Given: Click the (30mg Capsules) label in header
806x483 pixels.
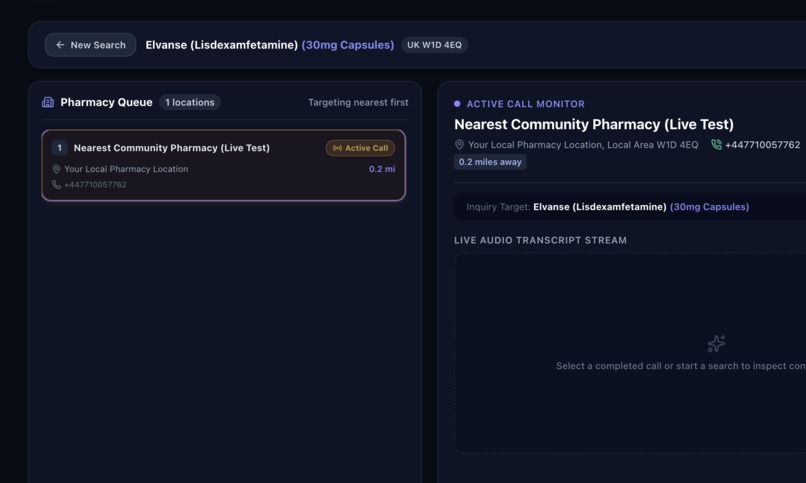Looking at the screenshot, I should [348, 45].
